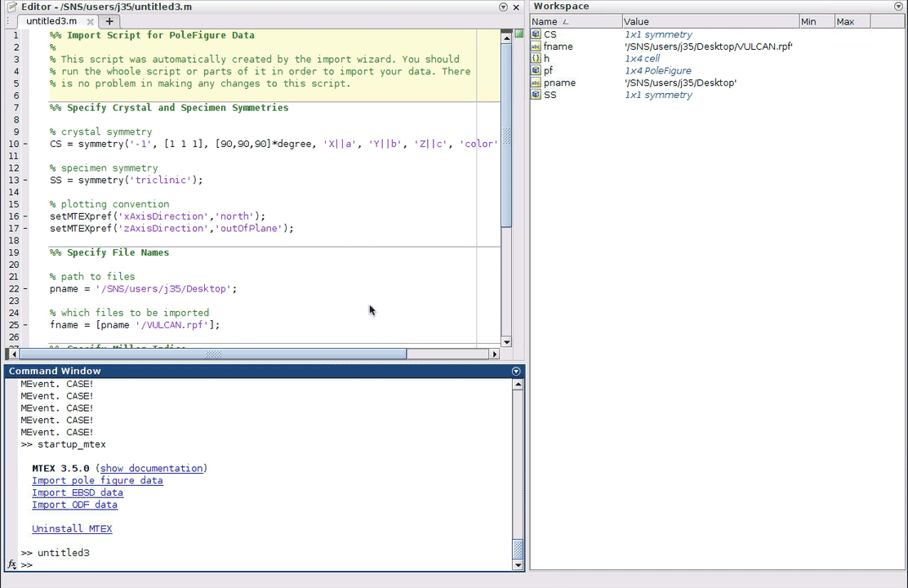
Task: Toggle breakpoint dash on line 10
Action: click(x=25, y=145)
